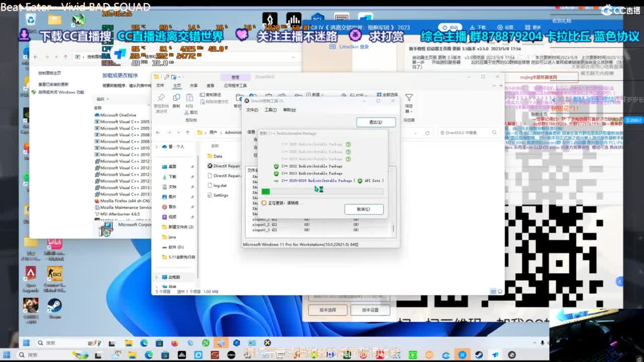This screenshot has width=644, height=362.
Task: Click the inner taskbar search box
Action: [x=69, y=343]
